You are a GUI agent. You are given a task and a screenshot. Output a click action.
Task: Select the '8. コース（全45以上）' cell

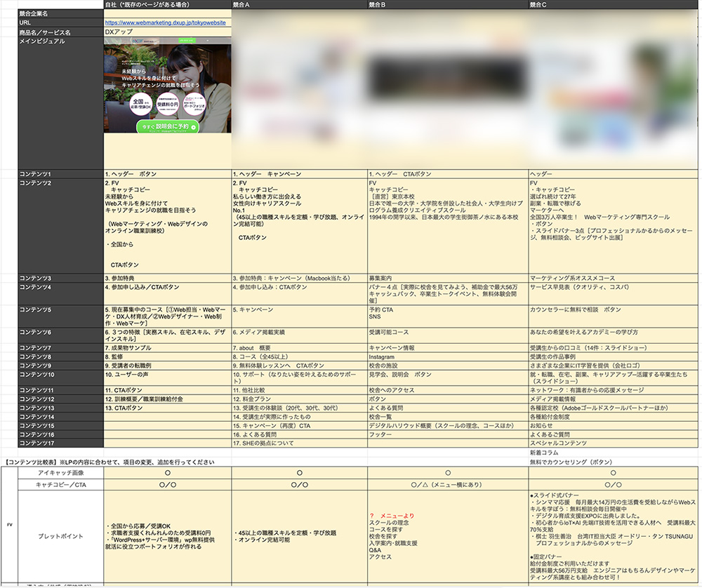300,356
